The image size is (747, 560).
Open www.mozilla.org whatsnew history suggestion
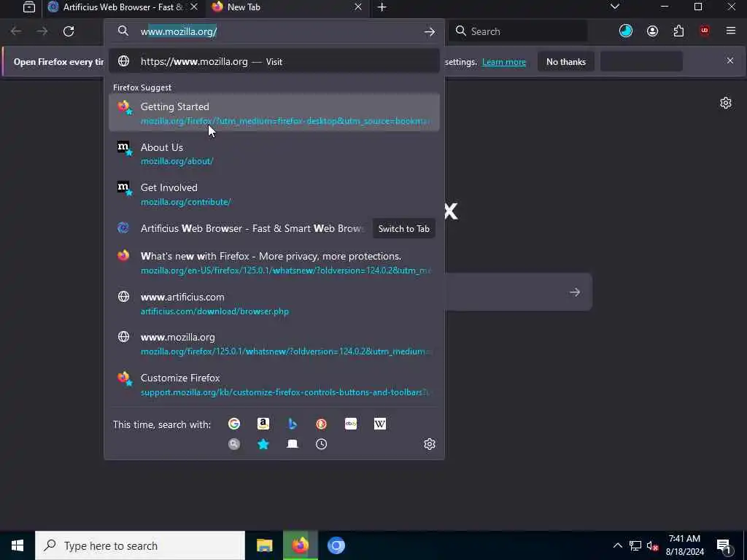[274, 343]
